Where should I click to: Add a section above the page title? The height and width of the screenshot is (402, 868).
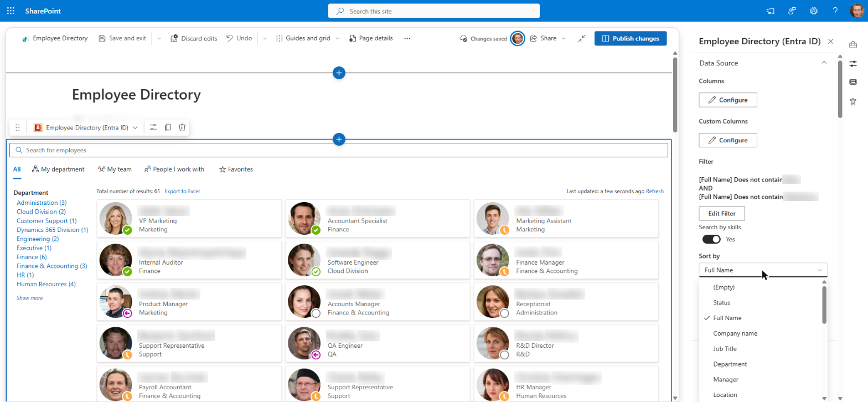339,73
